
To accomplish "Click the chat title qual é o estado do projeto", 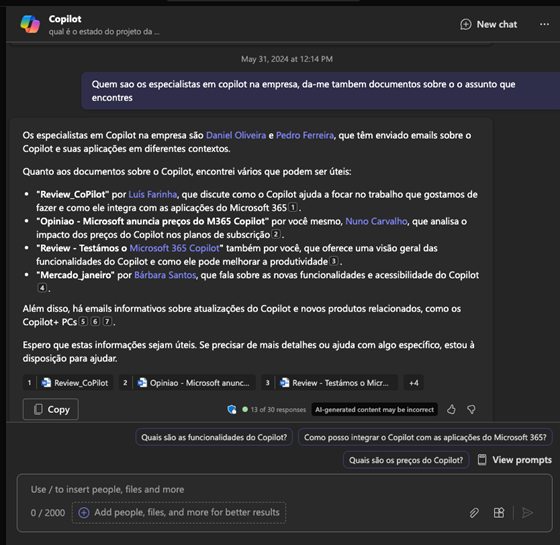I will pyautogui.click(x=104, y=32).
